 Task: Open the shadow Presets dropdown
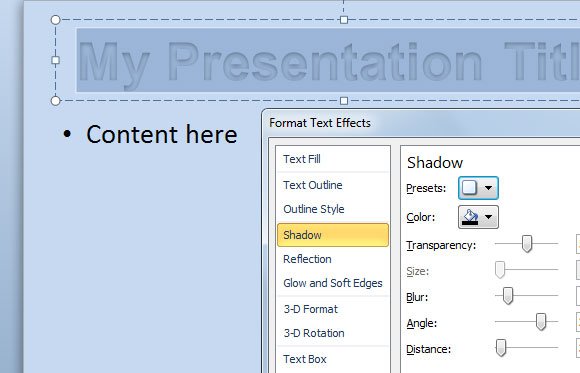[478, 188]
